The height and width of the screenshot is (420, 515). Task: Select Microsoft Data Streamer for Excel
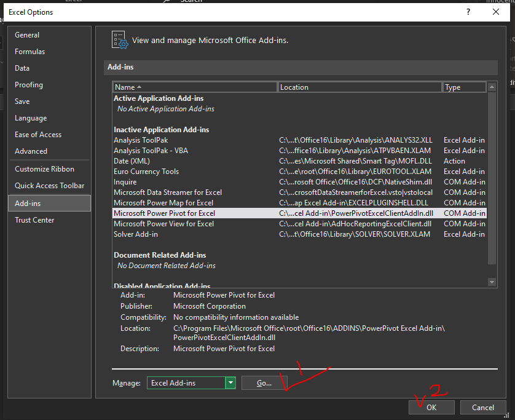click(299, 192)
